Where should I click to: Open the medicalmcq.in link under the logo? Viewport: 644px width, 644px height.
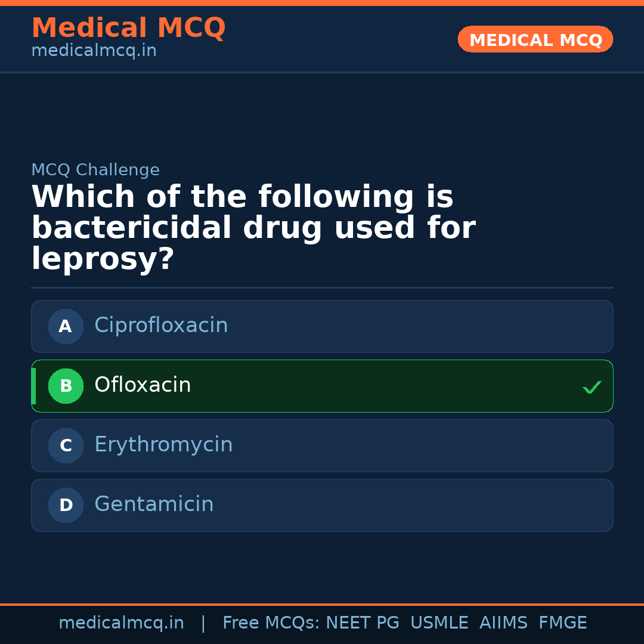93,51
